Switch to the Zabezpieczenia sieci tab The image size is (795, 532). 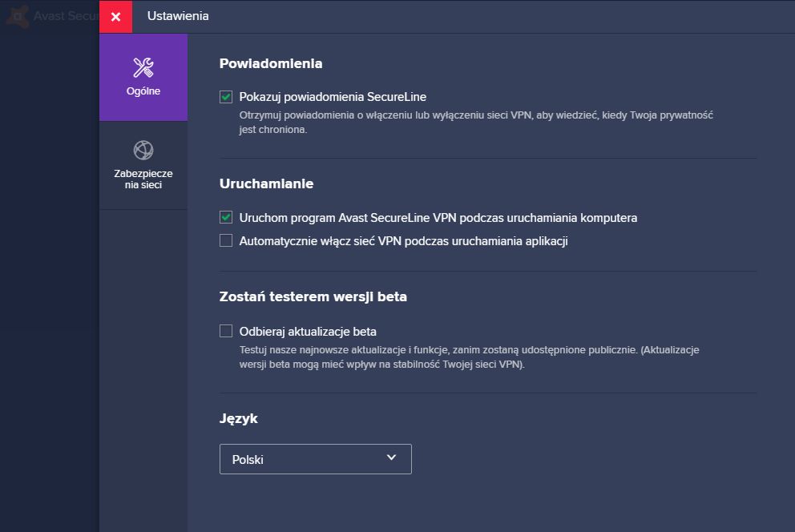point(143,165)
